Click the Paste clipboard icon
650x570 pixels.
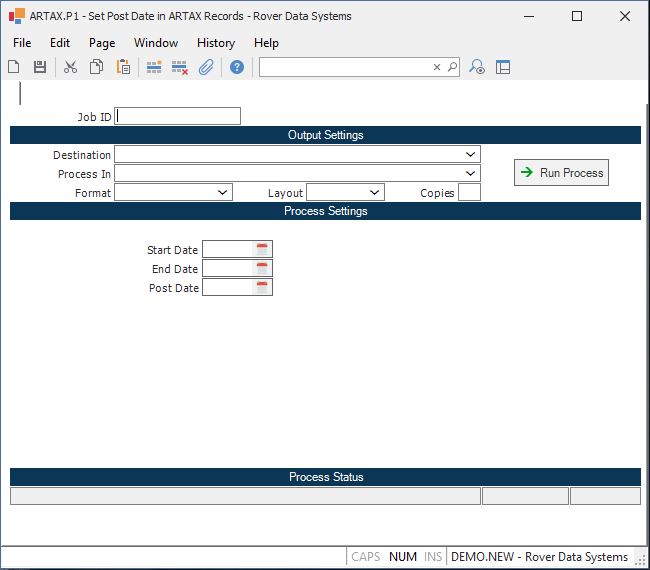coord(123,67)
